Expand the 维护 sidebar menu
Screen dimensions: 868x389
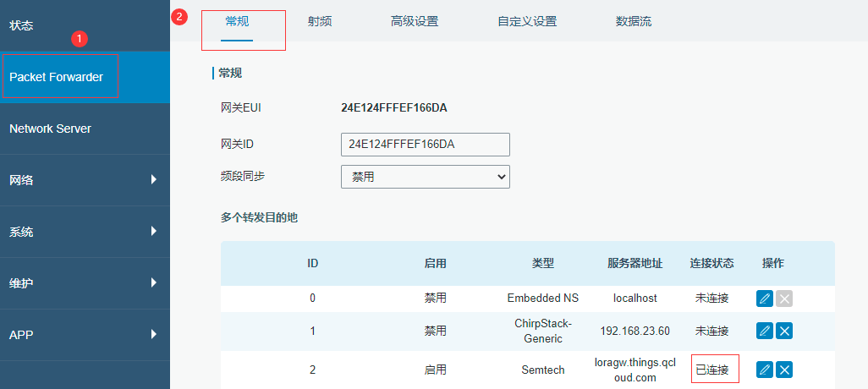pyautogui.click(x=85, y=283)
